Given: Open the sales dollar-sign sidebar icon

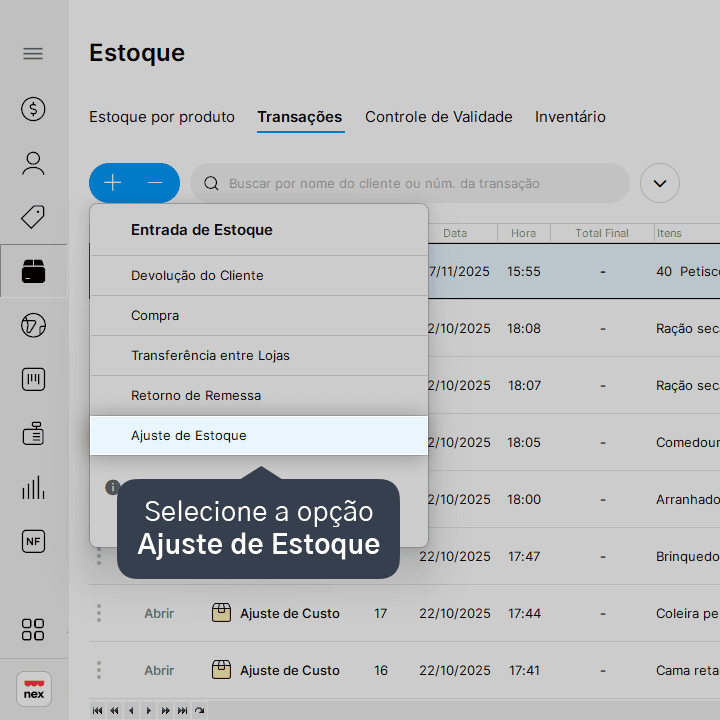Looking at the screenshot, I should (x=33, y=109).
